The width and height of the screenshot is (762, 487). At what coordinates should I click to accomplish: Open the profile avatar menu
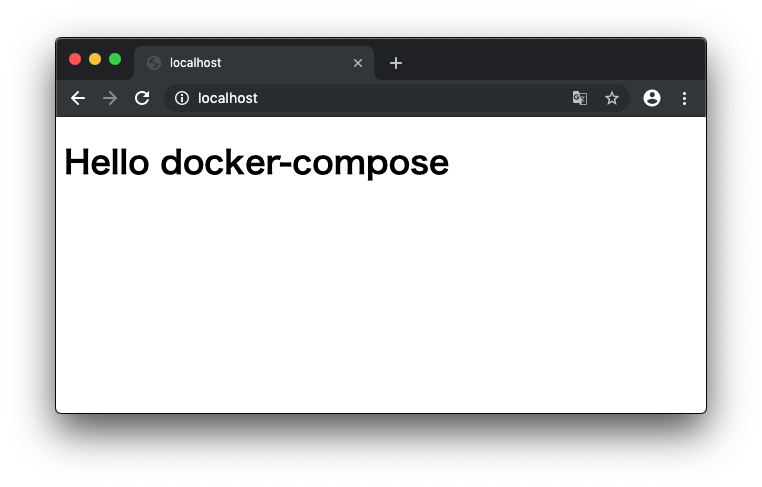click(652, 98)
